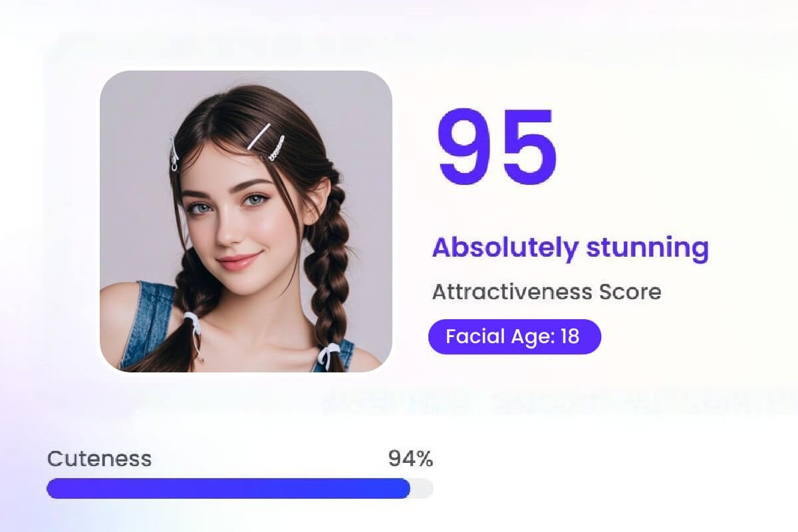Click the "94%" cuteness percentage
798x532 pixels.
coord(410,458)
